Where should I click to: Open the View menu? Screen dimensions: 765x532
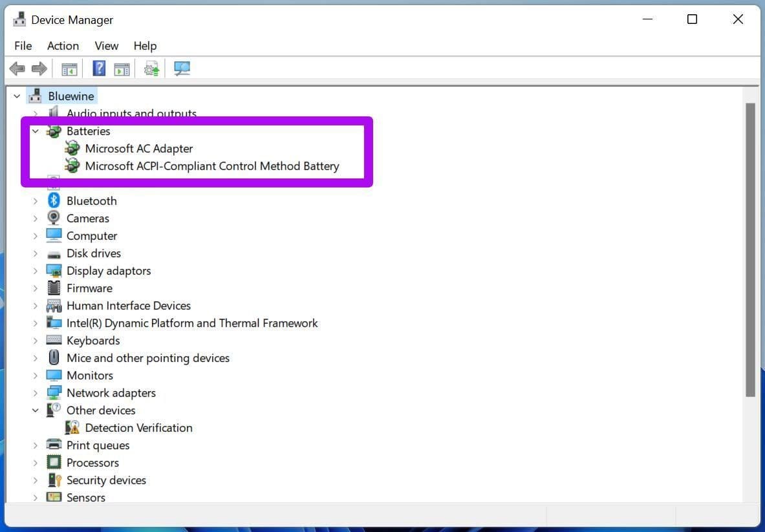click(x=106, y=46)
